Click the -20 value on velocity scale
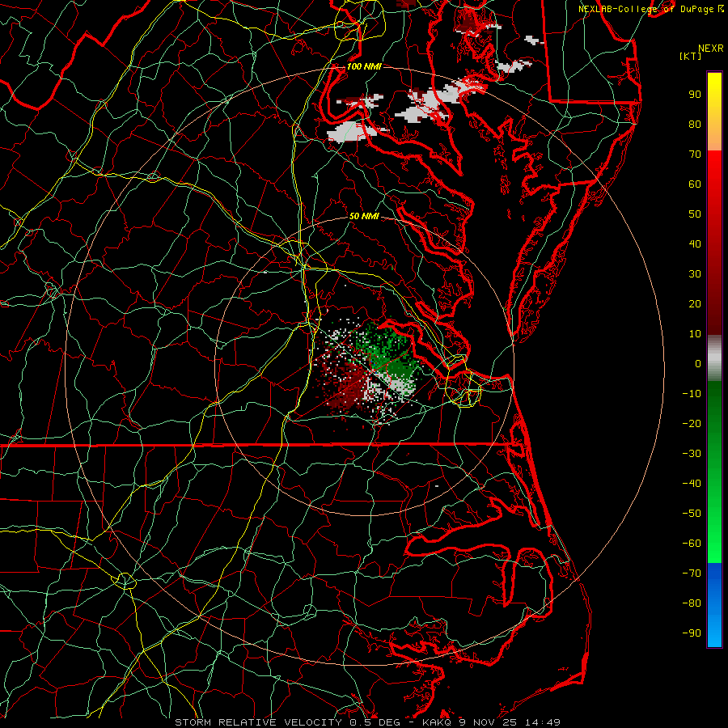The height and width of the screenshot is (728, 728). [692, 423]
